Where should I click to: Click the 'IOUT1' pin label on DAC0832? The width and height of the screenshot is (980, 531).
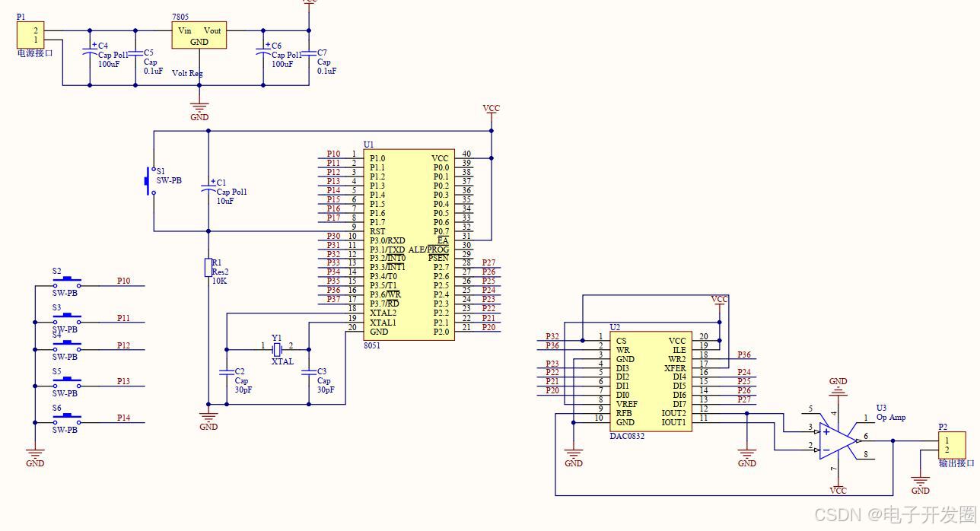click(673, 422)
